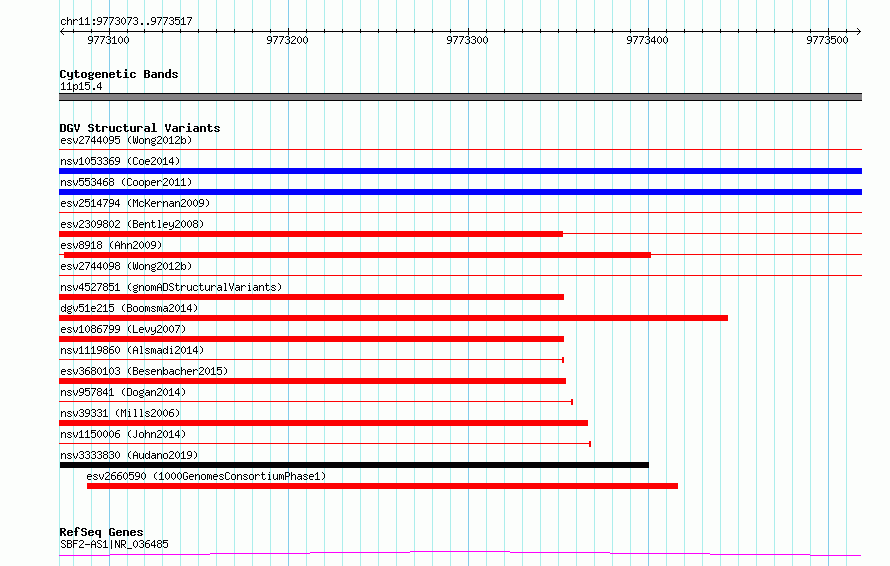Click the 9773100 ruler position label
890x566 pixels.
pos(108,40)
